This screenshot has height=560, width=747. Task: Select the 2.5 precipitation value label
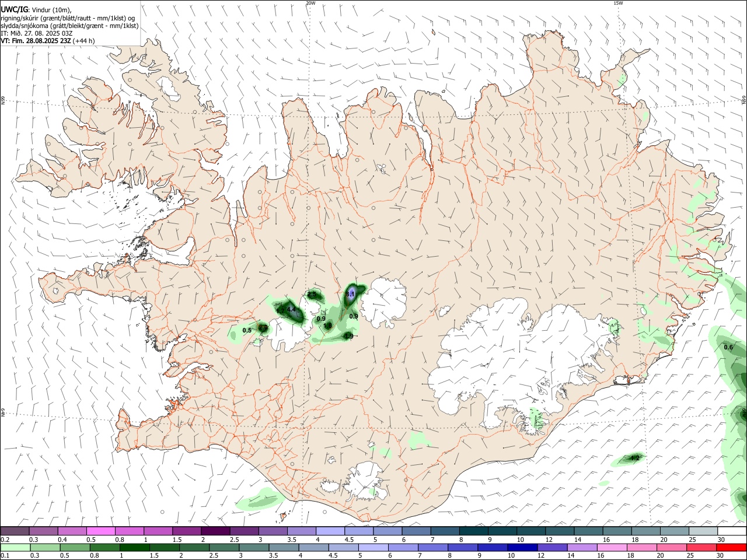(312, 295)
